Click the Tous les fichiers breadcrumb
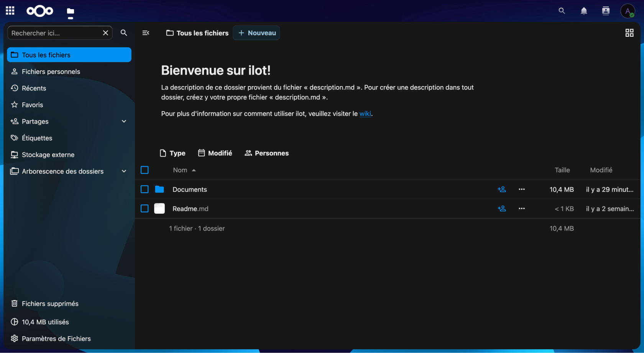Image resolution: width=644 pixels, height=353 pixels. tap(197, 33)
